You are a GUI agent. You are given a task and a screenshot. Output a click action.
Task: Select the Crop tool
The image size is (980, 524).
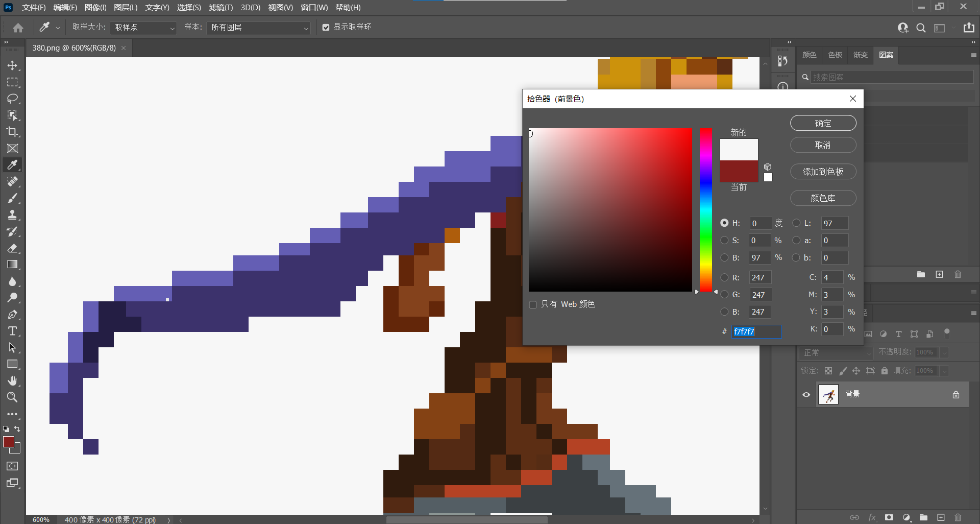pyautogui.click(x=12, y=132)
